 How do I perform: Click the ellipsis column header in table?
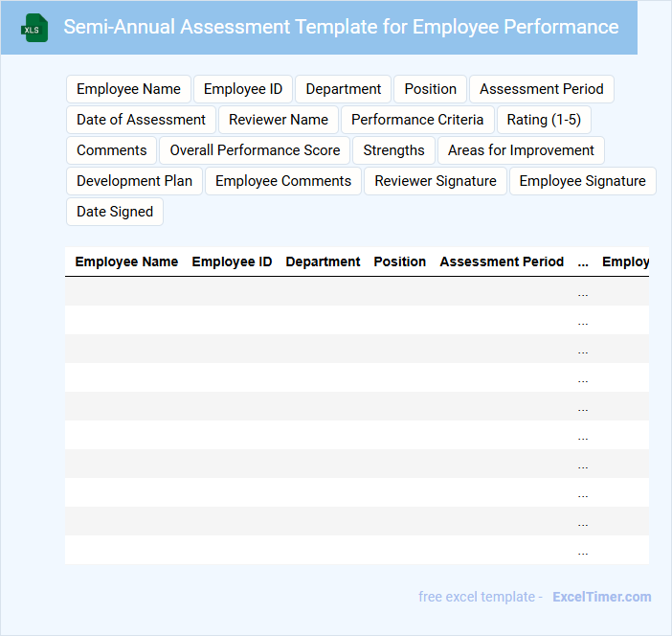point(583,261)
